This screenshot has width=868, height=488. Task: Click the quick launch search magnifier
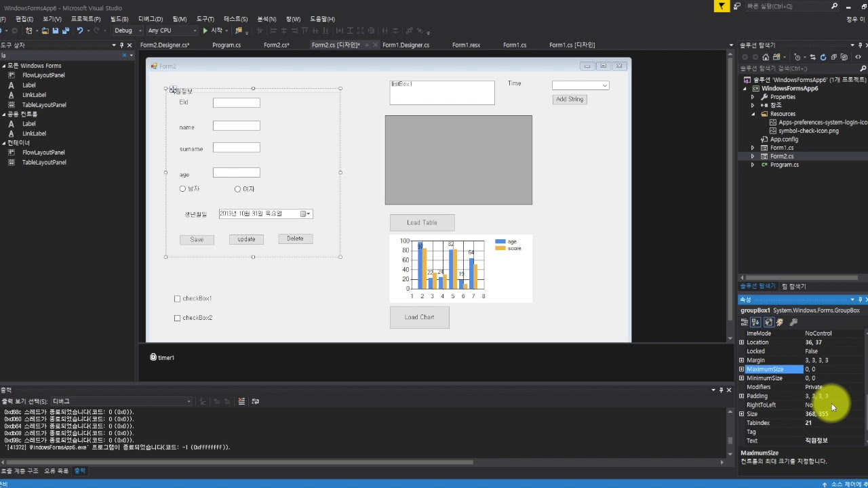pos(834,6)
